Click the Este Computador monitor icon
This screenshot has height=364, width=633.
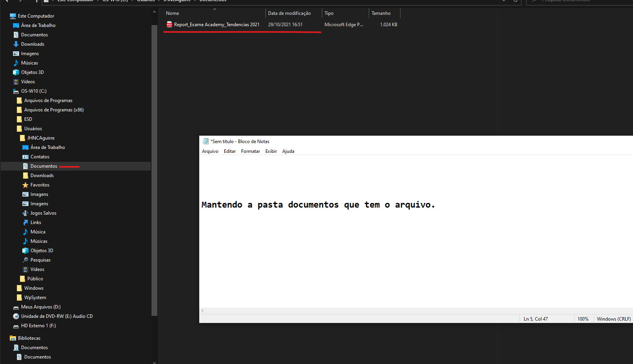[x=13, y=16]
